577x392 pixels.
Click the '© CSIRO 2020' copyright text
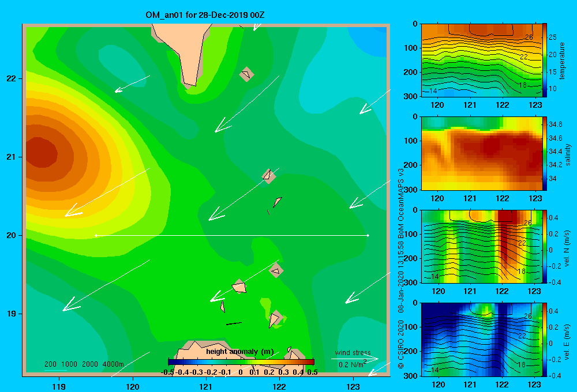pos(401,345)
